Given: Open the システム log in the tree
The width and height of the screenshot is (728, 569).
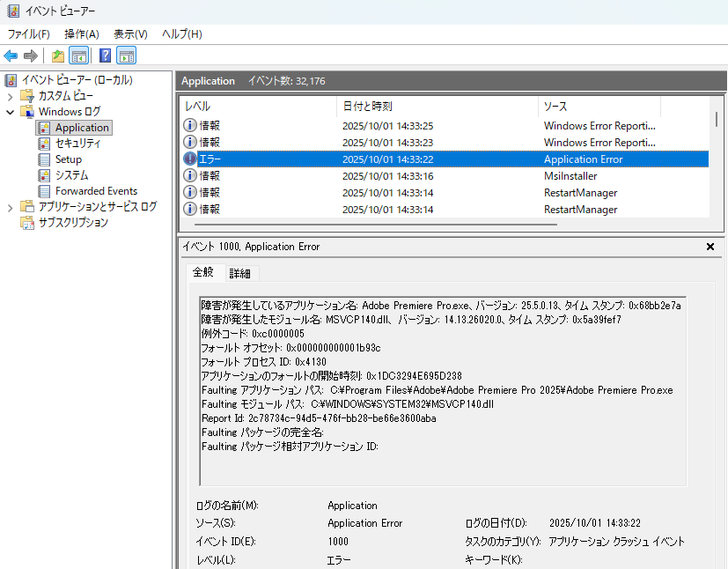Looking at the screenshot, I should [x=71, y=175].
